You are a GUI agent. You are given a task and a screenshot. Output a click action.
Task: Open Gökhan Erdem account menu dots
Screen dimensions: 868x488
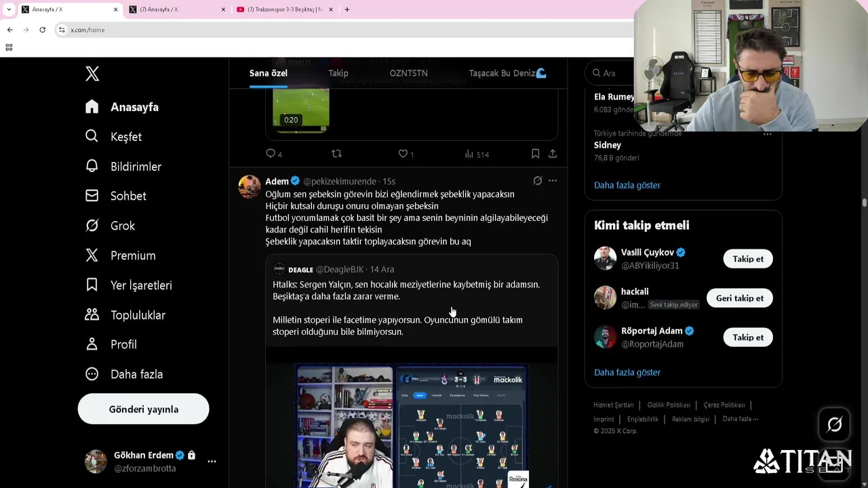(212, 462)
